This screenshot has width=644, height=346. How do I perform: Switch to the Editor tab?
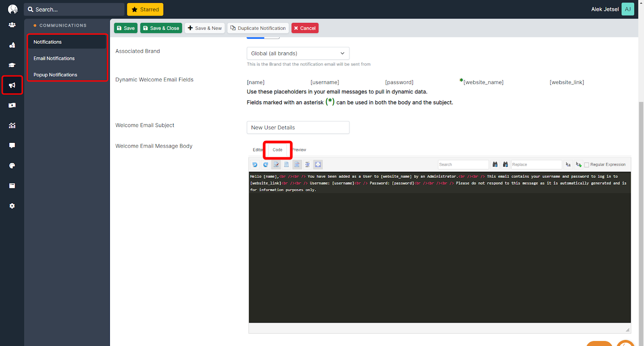[258, 150]
